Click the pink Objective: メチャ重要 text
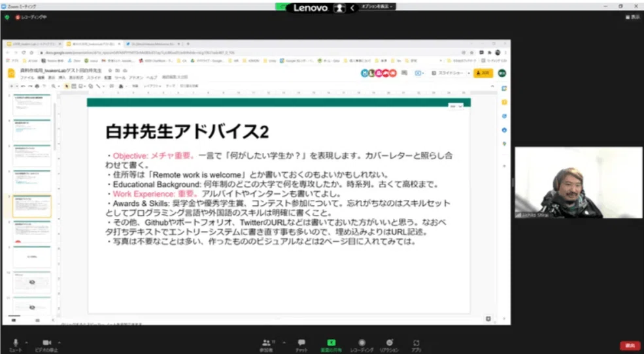Screen dimensions: 644x354 point(154,156)
